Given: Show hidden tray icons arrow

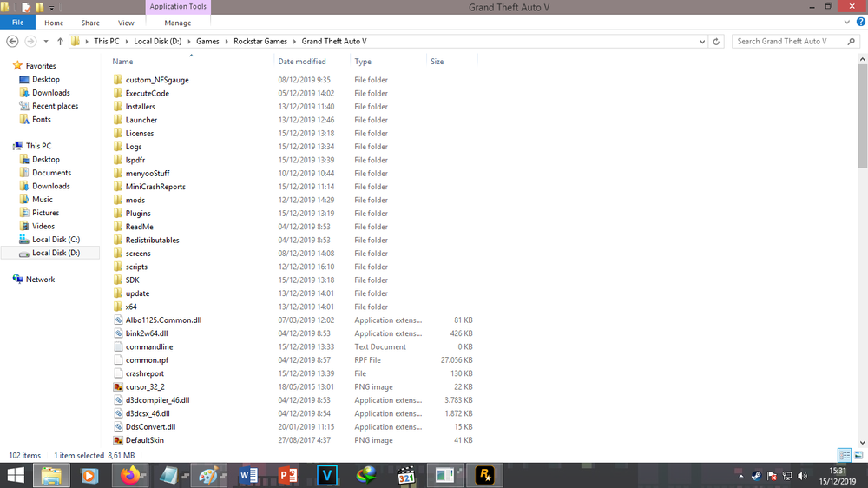Looking at the screenshot, I should [740, 476].
